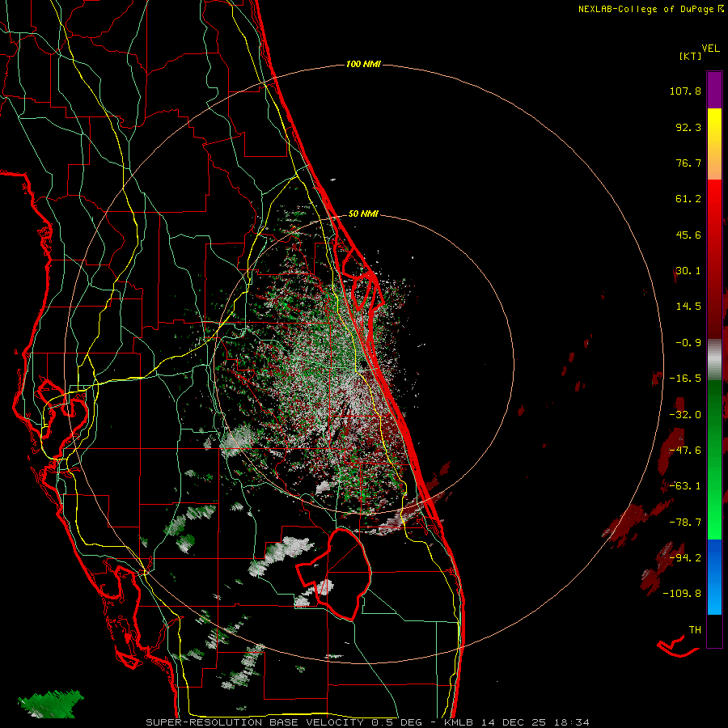The width and height of the screenshot is (728, 728).
Task: Click the gray near-zero color bar segment
Action: 714,360
